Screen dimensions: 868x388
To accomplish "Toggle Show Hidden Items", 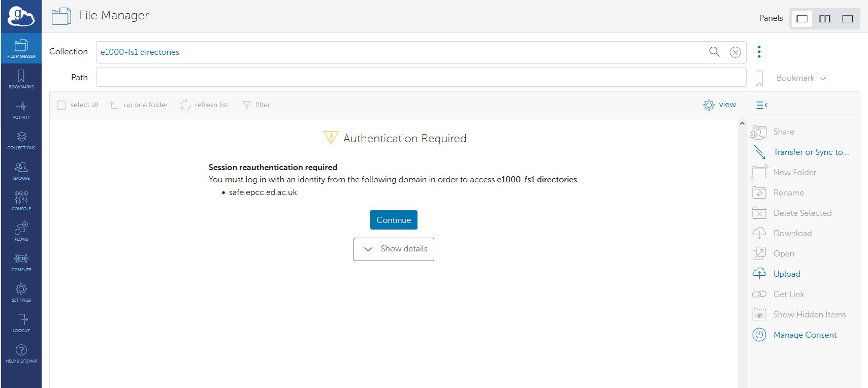I will 809,314.
